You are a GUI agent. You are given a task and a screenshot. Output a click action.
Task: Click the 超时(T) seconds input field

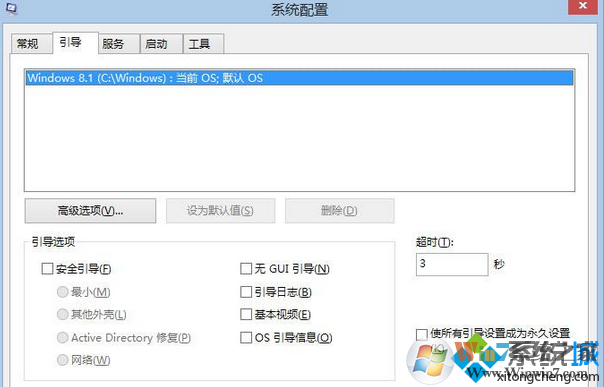pos(452,264)
